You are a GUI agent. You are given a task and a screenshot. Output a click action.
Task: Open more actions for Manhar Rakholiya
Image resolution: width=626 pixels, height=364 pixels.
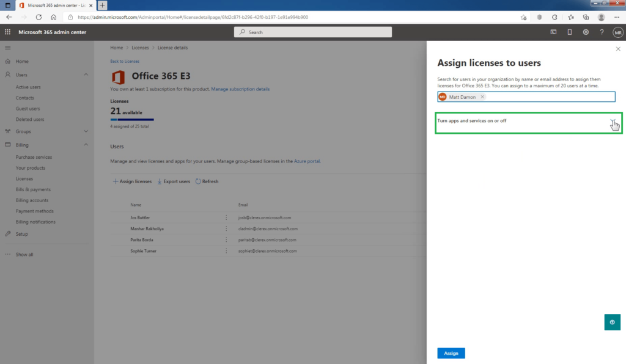click(226, 229)
